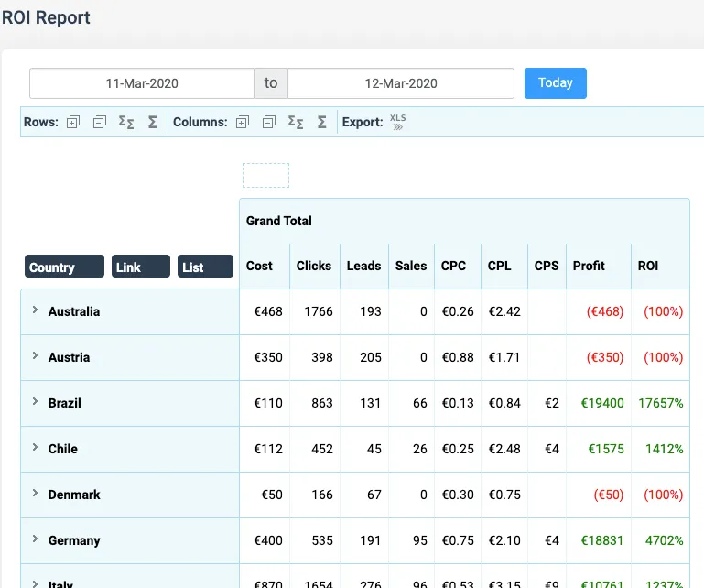
Task: Click the Sales column header
Action: tap(411, 266)
